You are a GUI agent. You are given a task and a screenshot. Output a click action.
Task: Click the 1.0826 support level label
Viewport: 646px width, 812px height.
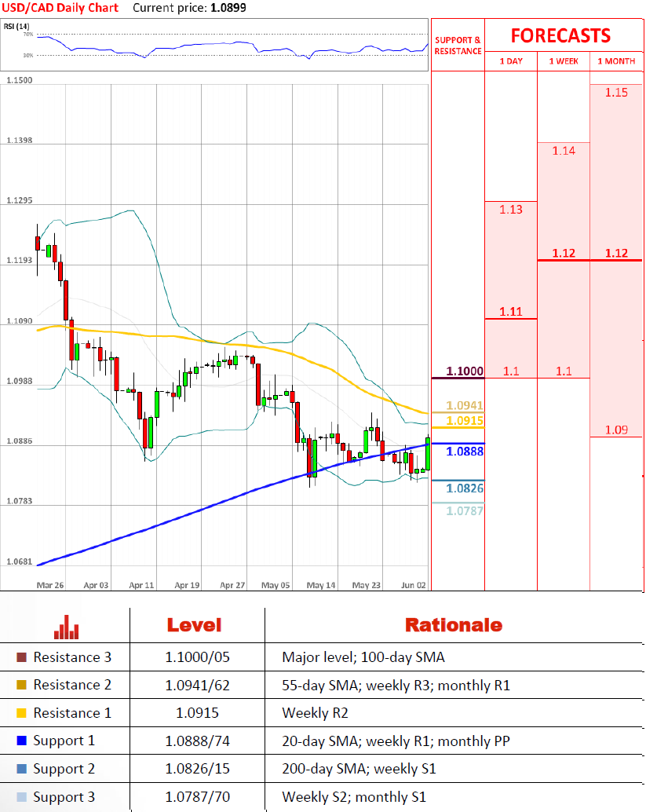[465, 488]
